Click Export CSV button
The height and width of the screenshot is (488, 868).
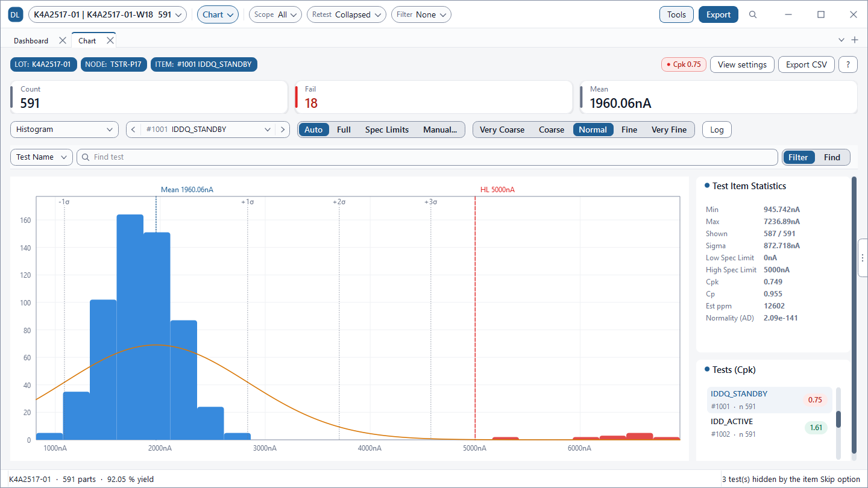[x=807, y=64]
